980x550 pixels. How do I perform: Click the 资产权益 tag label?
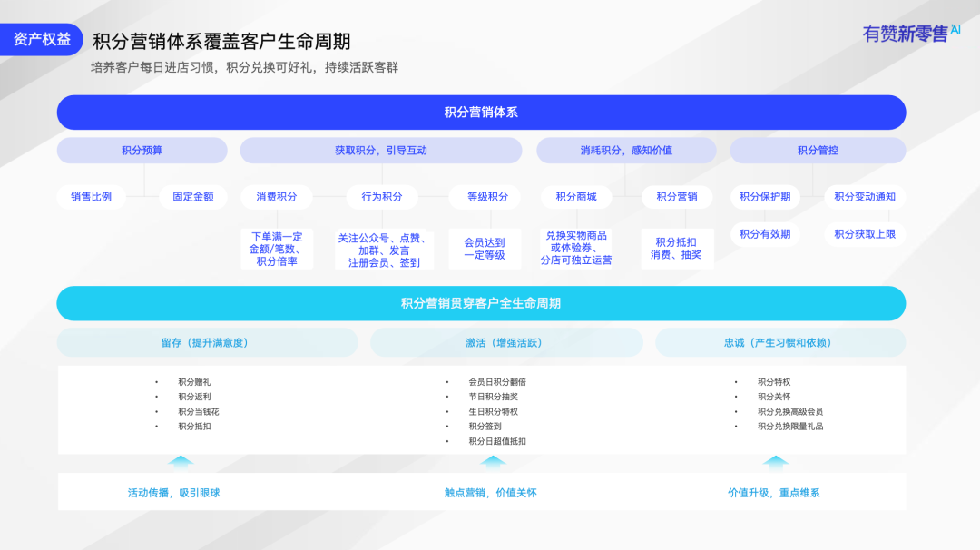pos(41,39)
